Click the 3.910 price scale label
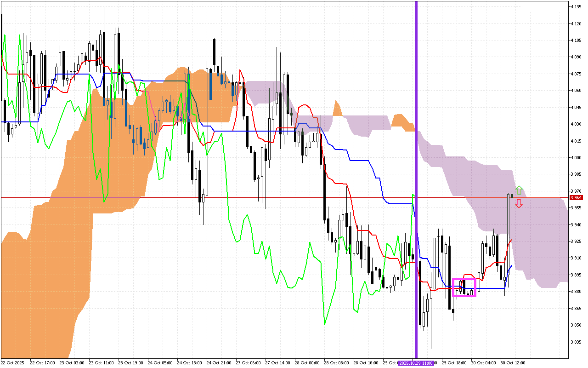 point(577,258)
